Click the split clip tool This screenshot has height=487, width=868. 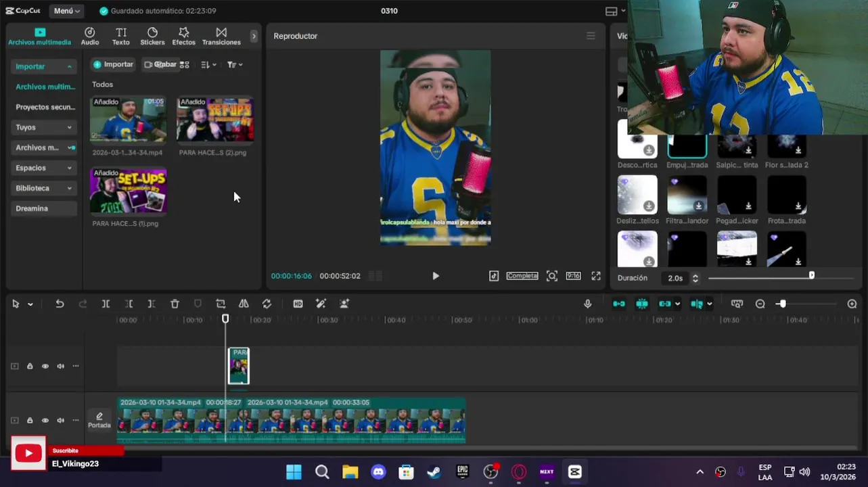click(106, 304)
